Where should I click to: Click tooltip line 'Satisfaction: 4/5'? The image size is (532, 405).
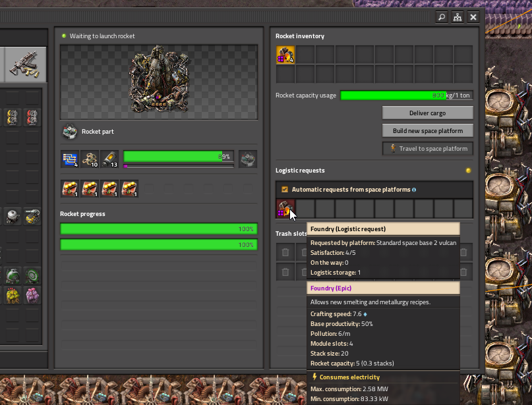pyautogui.click(x=332, y=253)
